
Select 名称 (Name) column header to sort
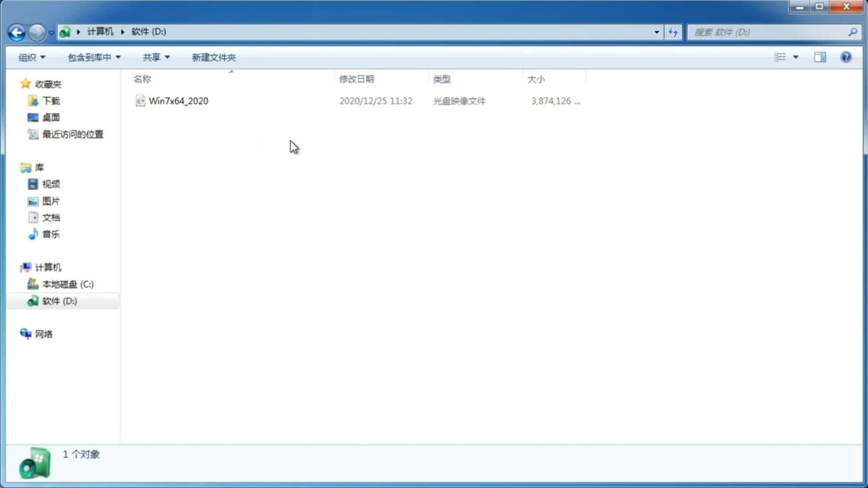pyautogui.click(x=142, y=78)
